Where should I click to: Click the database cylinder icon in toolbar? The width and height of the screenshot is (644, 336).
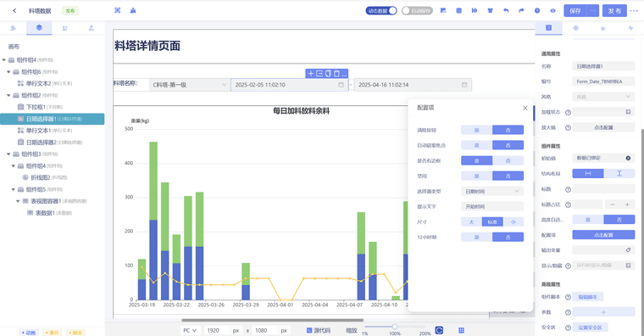[458, 11]
